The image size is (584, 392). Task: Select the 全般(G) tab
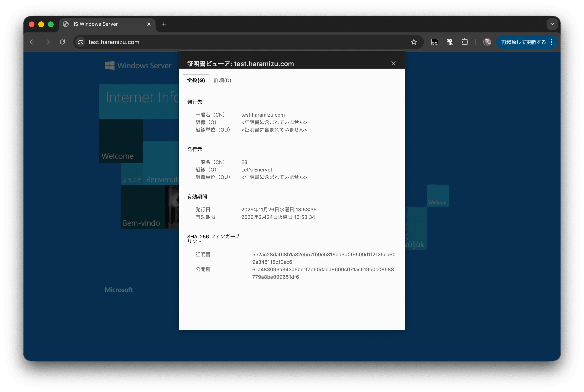[x=196, y=80]
